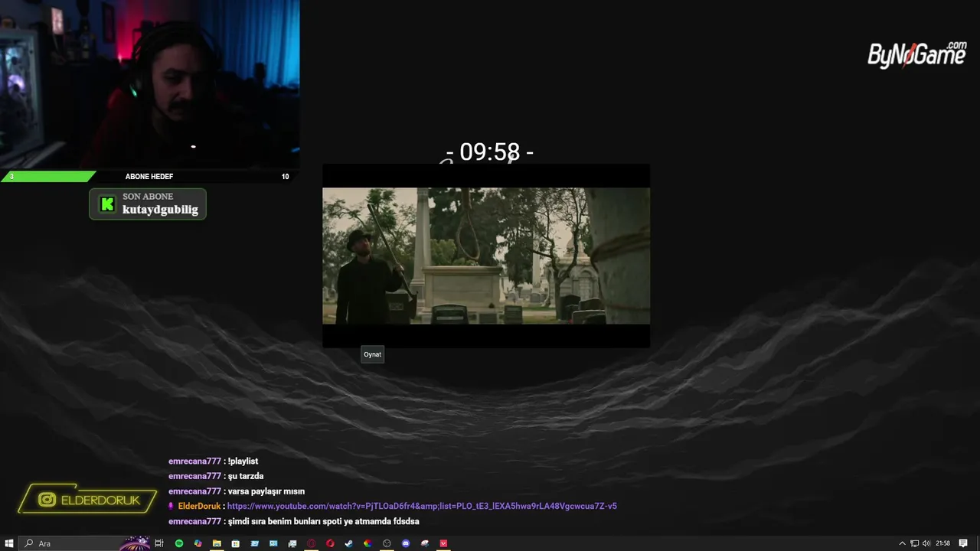Open the volume speaker tray icon

coord(926,543)
